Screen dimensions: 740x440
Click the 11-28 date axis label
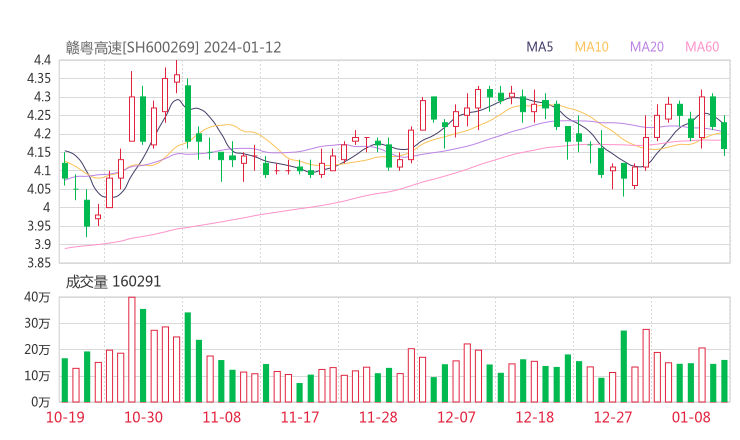pyautogui.click(x=378, y=417)
